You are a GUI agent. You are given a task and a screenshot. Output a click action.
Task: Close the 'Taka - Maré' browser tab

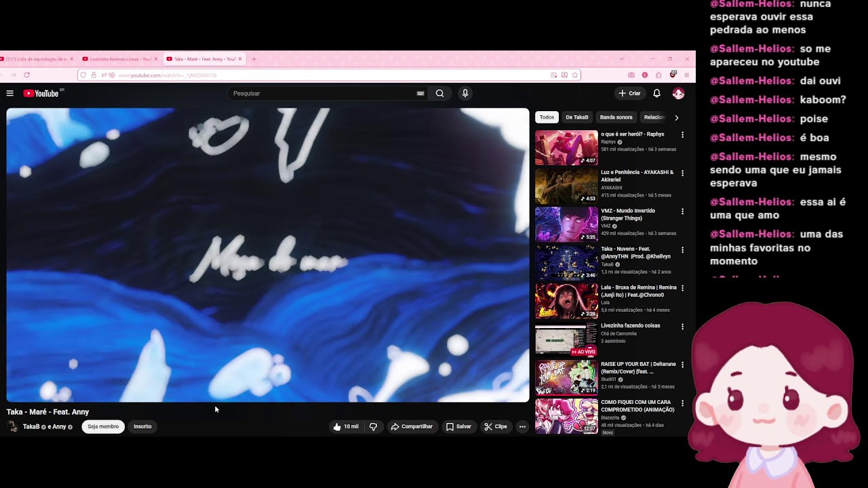click(240, 59)
